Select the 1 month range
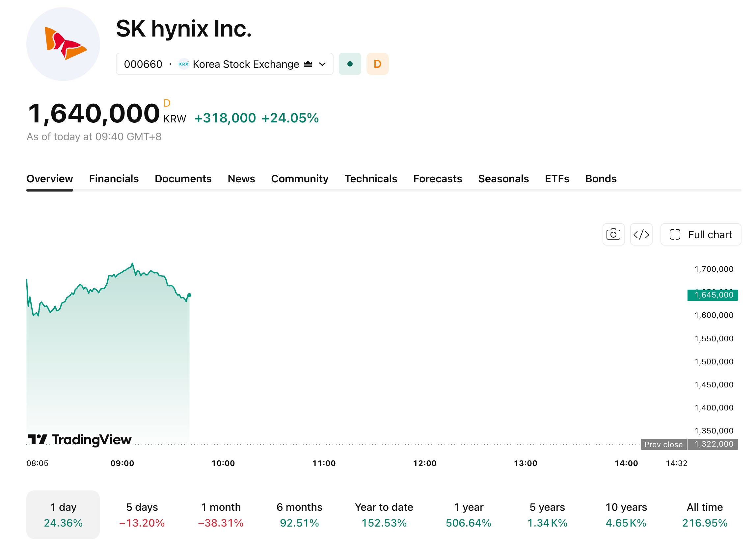Image resolution: width=756 pixels, height=545 pixels. tap(221, 514)
